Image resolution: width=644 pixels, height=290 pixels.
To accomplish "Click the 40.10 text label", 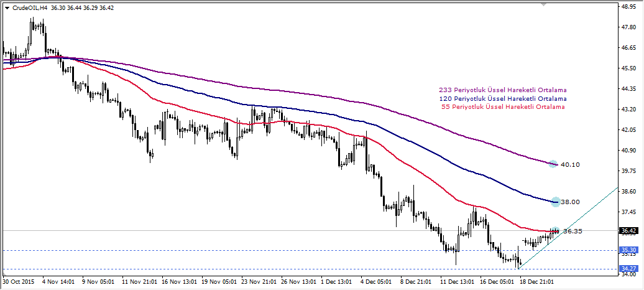I will 570,165.
